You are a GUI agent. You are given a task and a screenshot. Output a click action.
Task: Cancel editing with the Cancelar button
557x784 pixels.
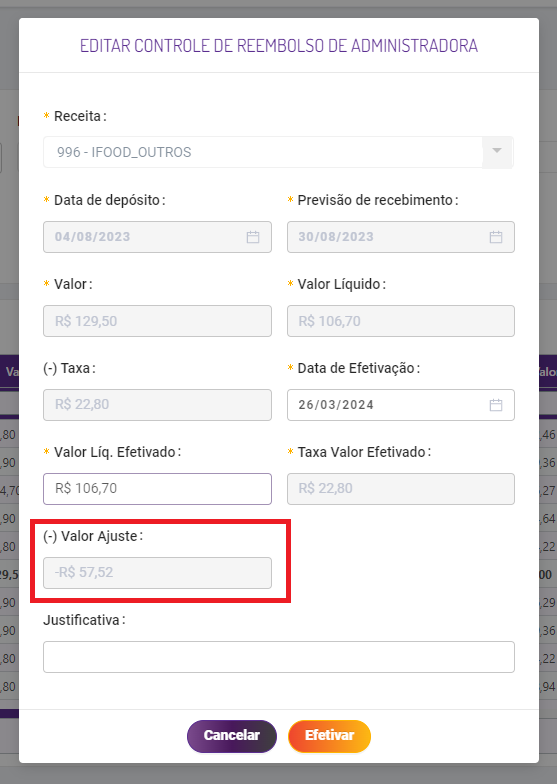click(232, 736)
